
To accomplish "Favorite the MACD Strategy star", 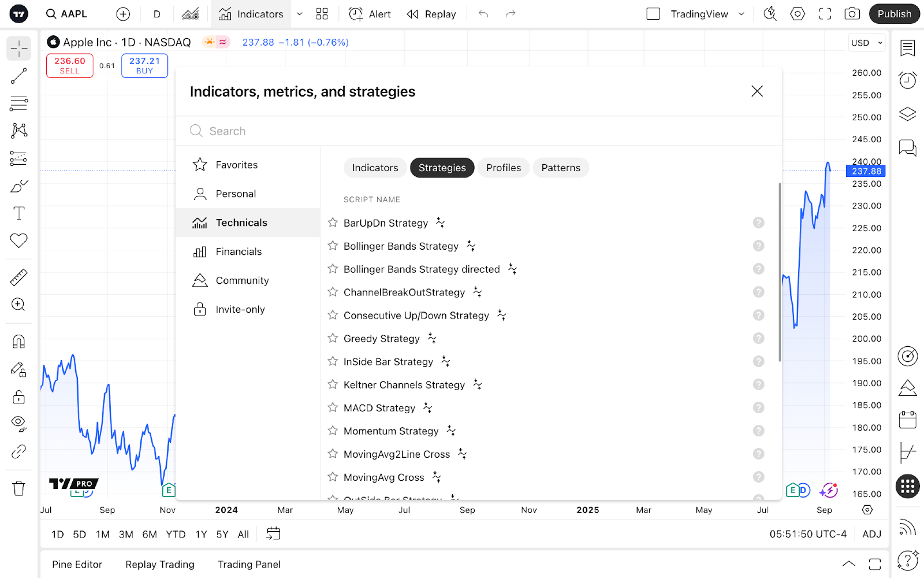I will point(333,407).
